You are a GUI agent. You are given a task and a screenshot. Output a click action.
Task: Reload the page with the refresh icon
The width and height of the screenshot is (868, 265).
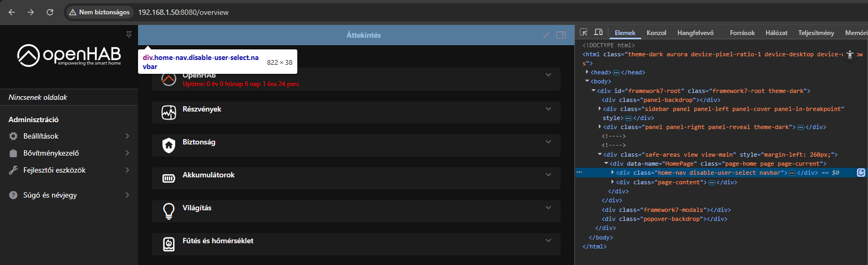click(50, 12)
